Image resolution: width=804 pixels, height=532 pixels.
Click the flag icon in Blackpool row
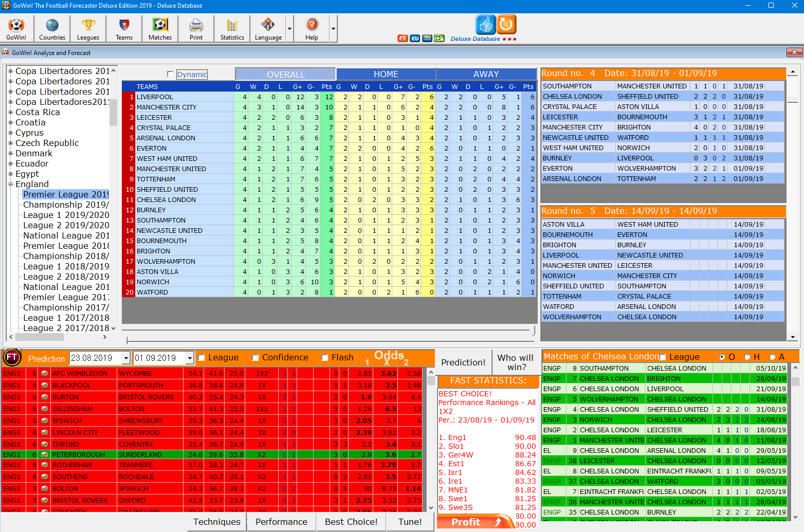(45, 386)
